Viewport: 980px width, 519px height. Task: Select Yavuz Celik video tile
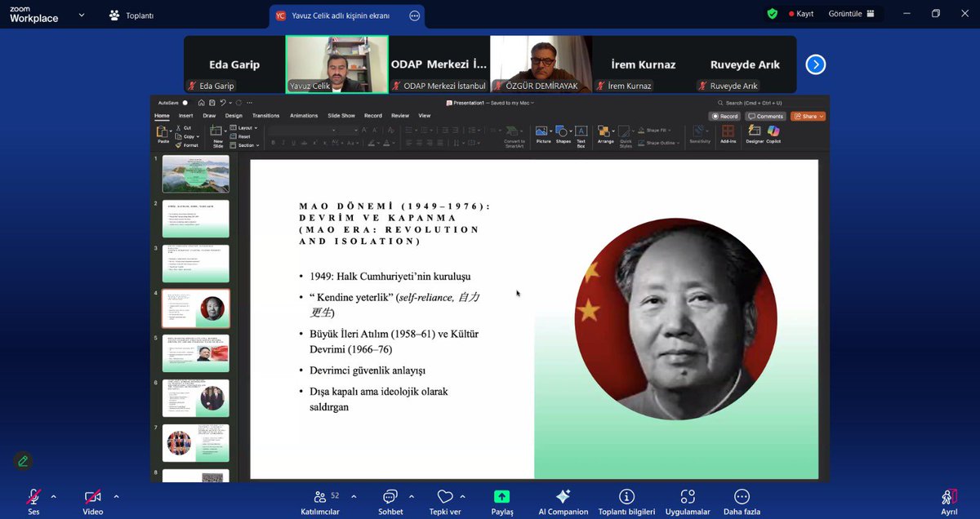tap(336, 64)
